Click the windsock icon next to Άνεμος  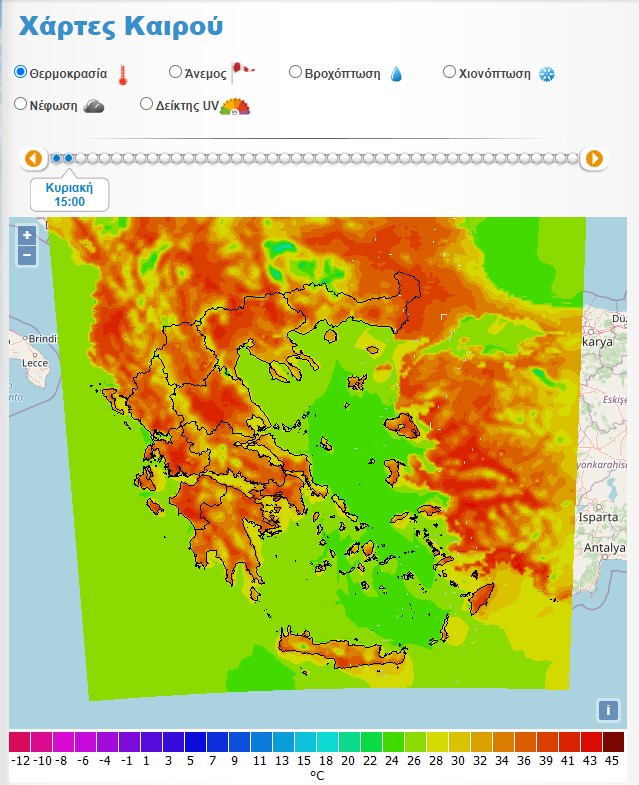coord(244,70)
